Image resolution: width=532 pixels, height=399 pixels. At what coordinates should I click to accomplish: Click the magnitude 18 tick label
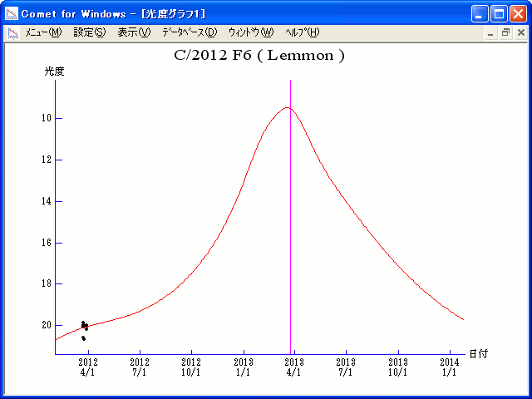point(47,283)
